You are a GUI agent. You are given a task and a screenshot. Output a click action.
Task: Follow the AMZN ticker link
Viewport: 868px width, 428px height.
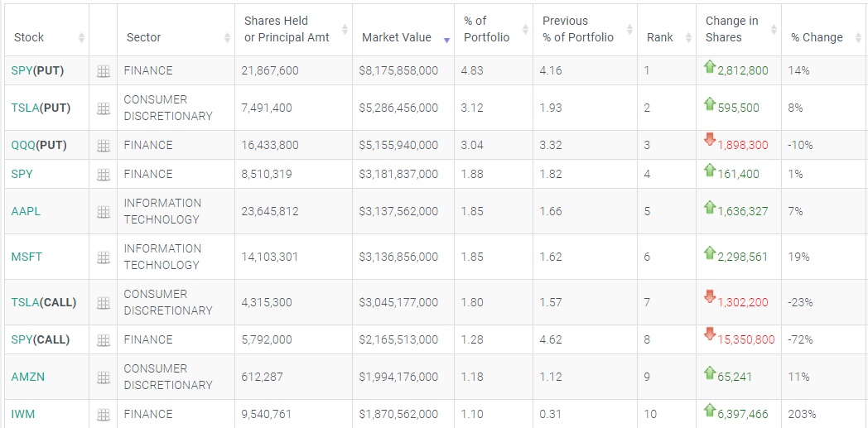[28, 377]
